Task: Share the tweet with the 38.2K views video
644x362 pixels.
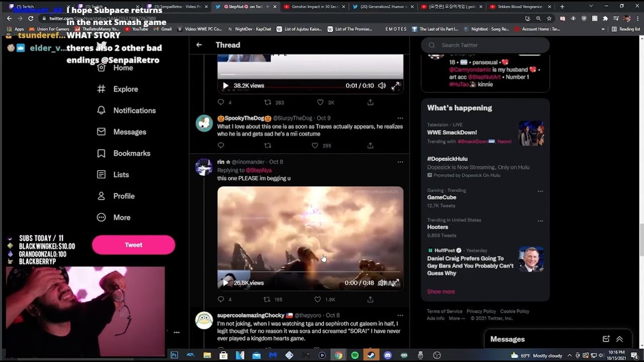Action: tap(370, 102)
